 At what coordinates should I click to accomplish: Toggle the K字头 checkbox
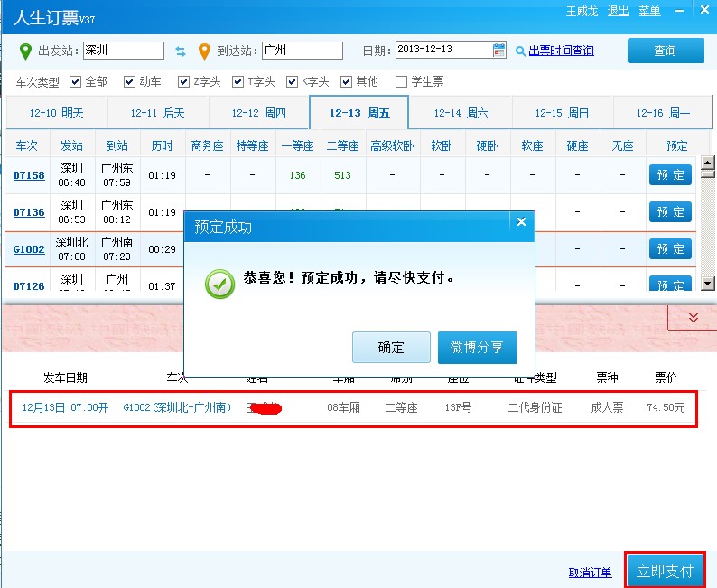point(292,82)
